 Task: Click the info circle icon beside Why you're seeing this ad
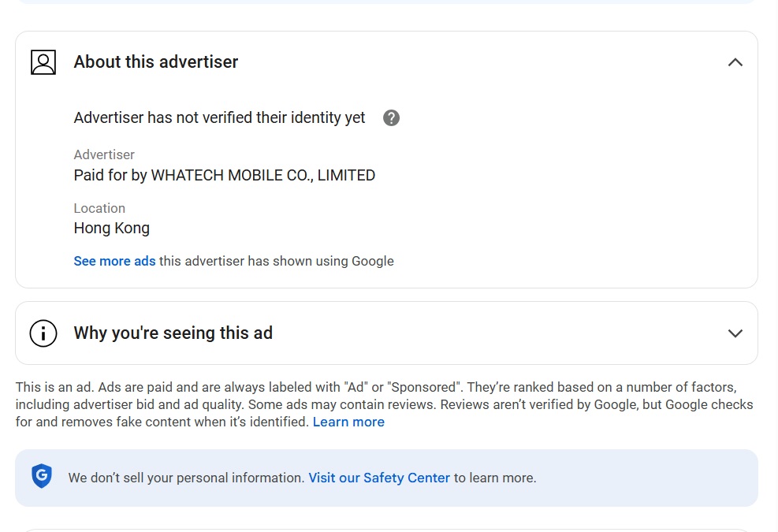[43, 333]
